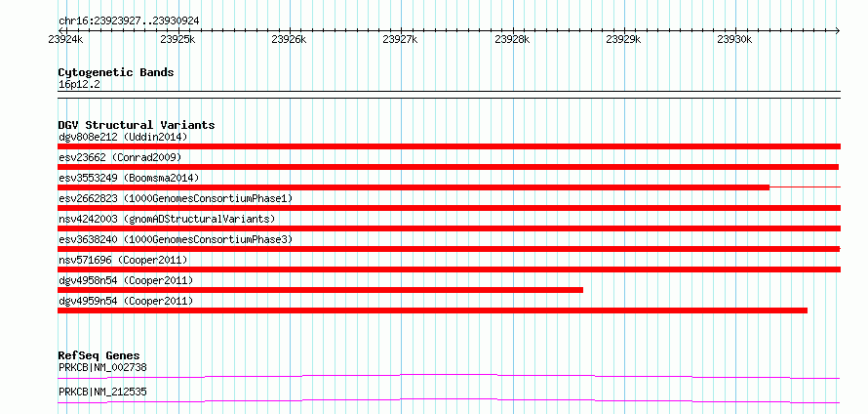
Task: Open variant nsv4242003 (gnomADStructuralVariants) label
Action: [x=167, y=219]
